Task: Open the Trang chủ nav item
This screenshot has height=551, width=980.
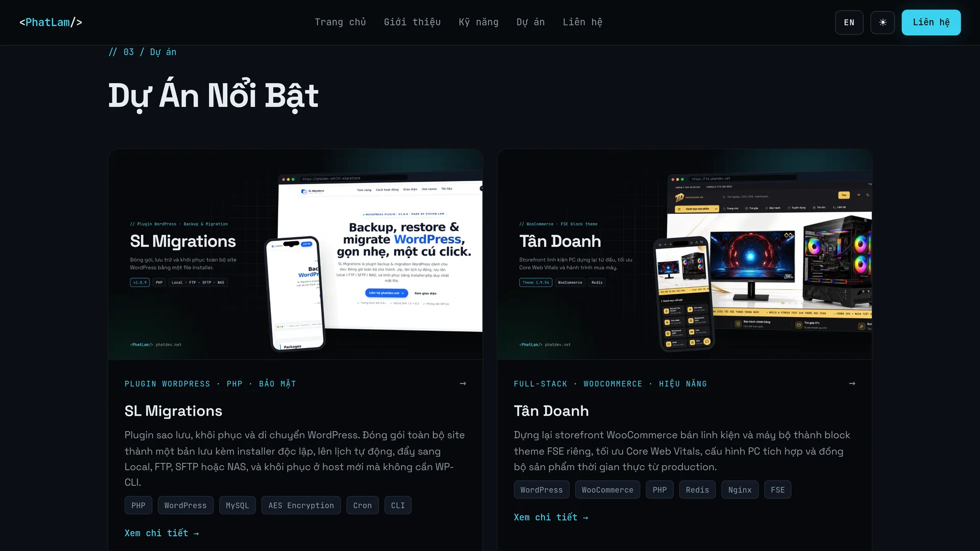Action: click(x=340, y=22)
